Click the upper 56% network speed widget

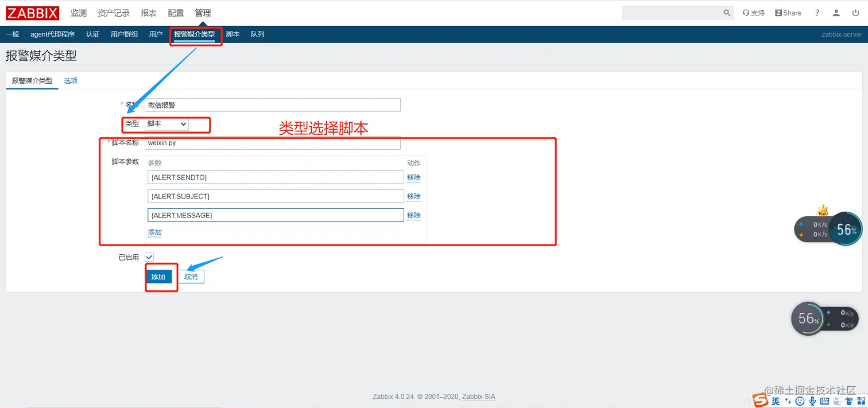coord(828,230)
